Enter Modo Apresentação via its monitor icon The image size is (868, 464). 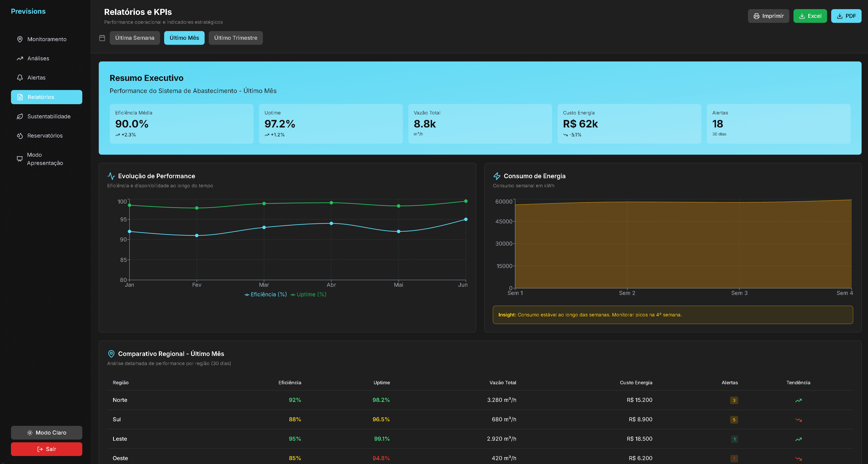(x=20, y=159)
